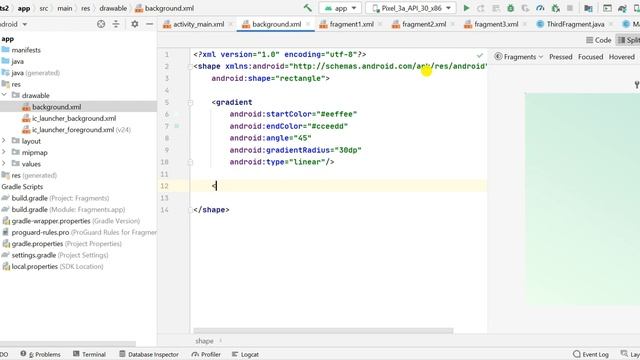This screenshot has width=640, height=360.
Task: Collapse all in project panel
Action: coord(116,24)
